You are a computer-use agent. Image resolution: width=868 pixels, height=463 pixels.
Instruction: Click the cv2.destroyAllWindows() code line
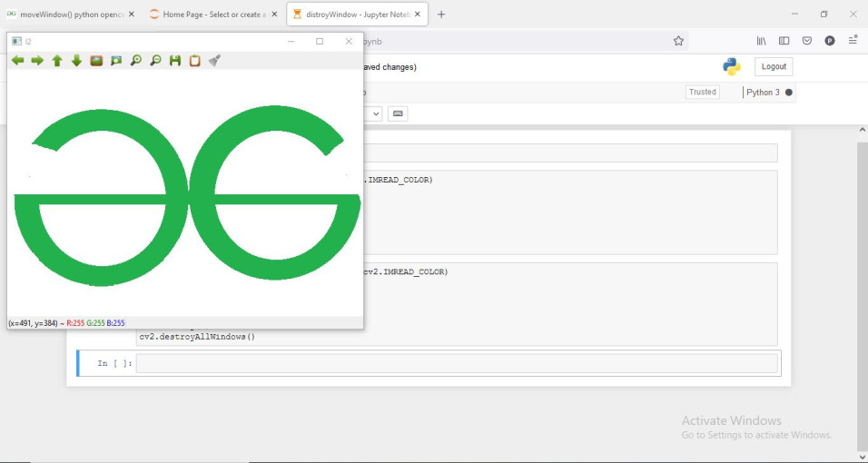[197, 337]
